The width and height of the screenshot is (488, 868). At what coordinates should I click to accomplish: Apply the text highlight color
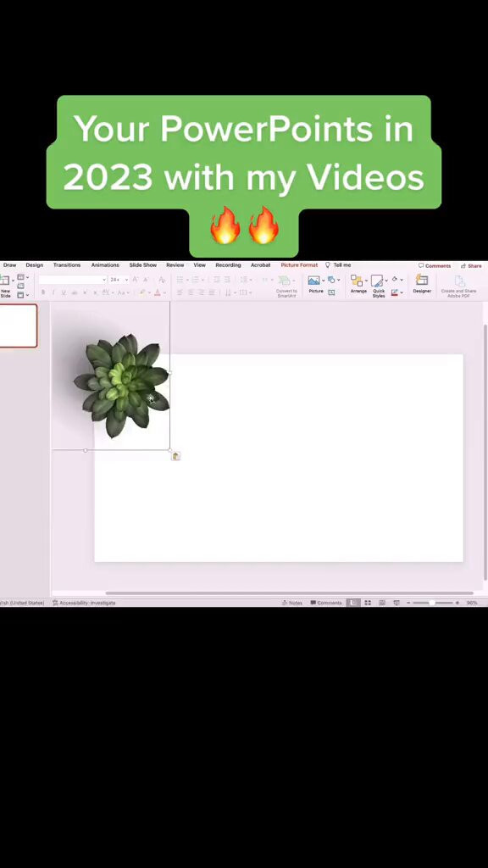[x=144, y=292]
